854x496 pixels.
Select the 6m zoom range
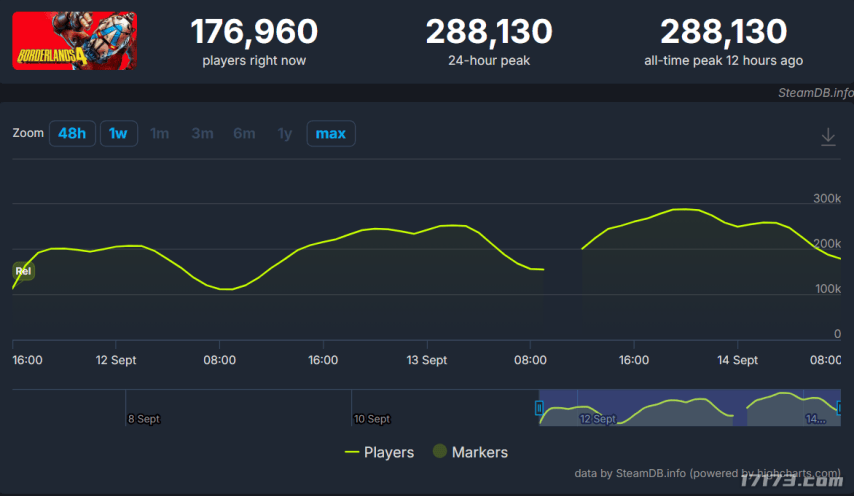tap(244, 133)
